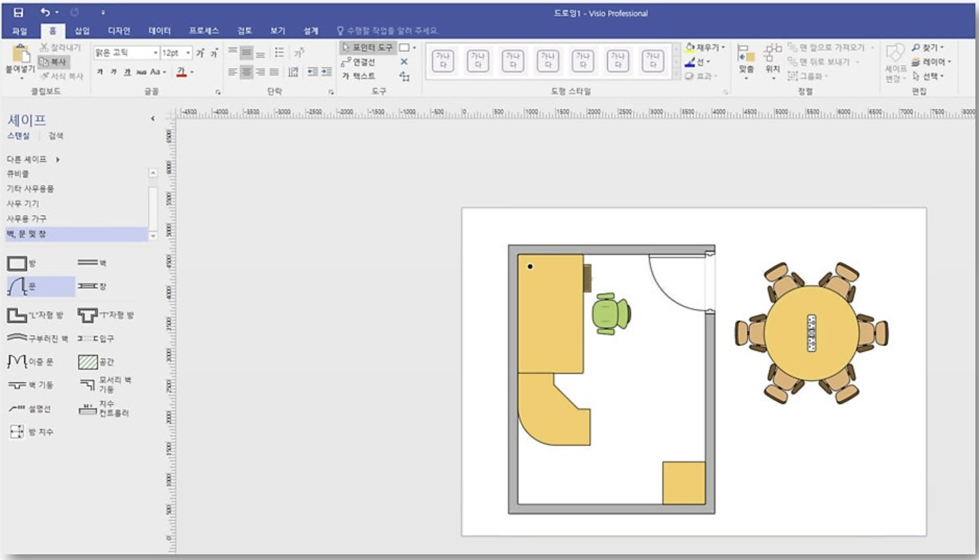
Task: Click the Door (문) shape in stencil
Action: coord(41,286)
